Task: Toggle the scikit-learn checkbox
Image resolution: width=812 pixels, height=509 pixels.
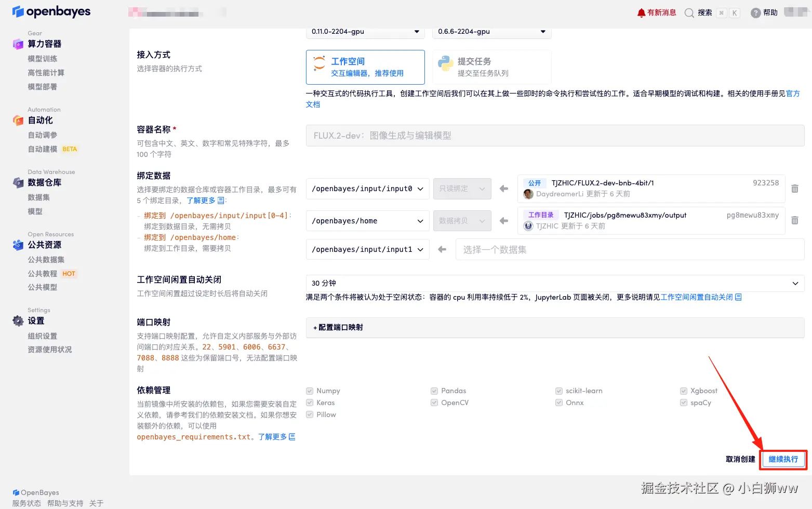Action: pos(559,391)
